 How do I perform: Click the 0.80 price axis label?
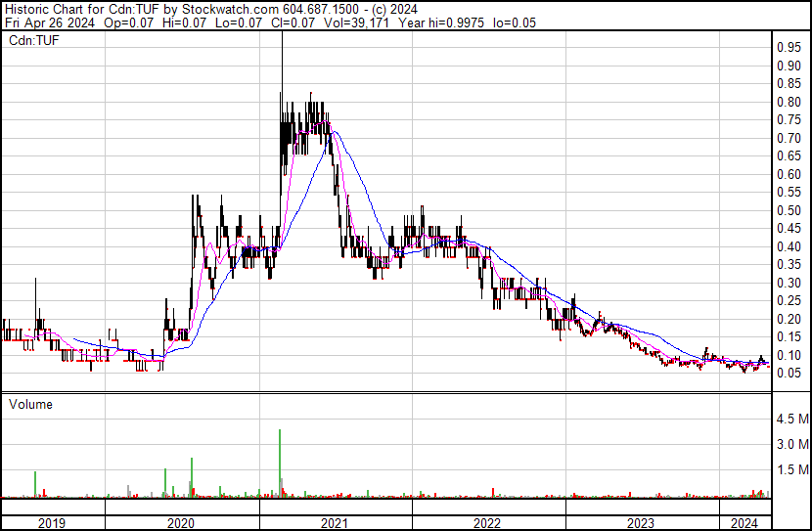[x=789, y=102]
